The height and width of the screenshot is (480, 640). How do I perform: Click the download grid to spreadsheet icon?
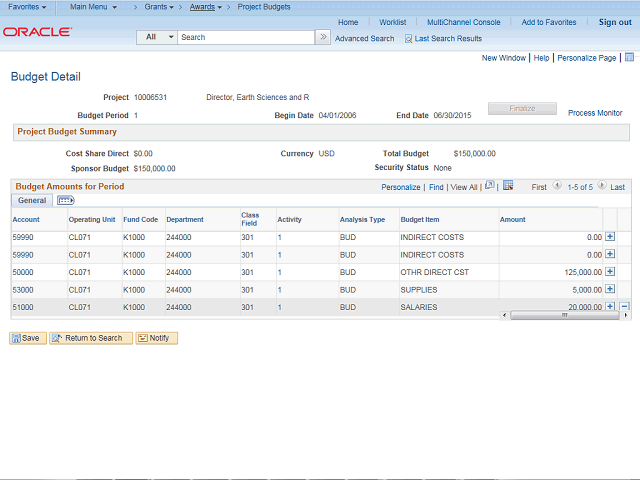[x=508, y=186]
